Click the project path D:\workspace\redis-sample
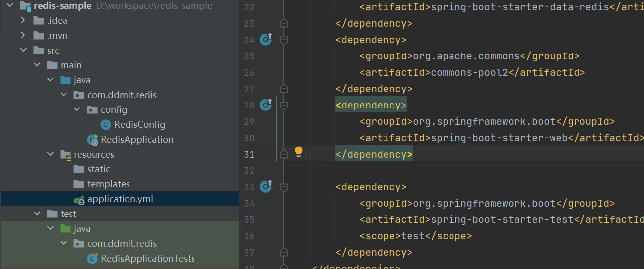 154,6
